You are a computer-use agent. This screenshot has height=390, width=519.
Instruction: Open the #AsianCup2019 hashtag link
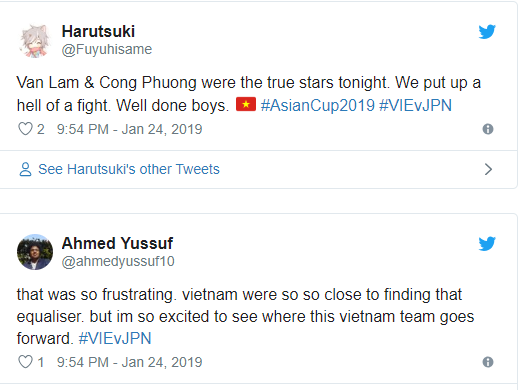(318, 105)
